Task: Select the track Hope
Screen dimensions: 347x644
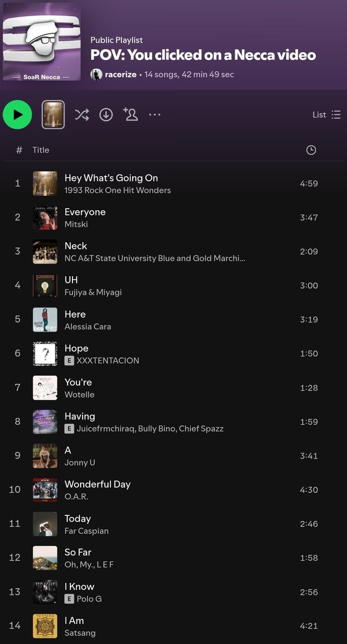Action: click(76, 348)
